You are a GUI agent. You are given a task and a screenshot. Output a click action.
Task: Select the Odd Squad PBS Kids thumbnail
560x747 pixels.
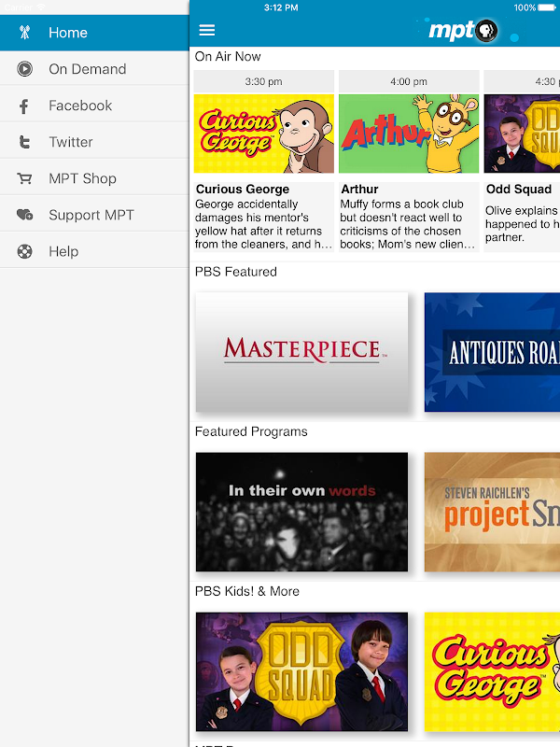(x=301, y=670)
